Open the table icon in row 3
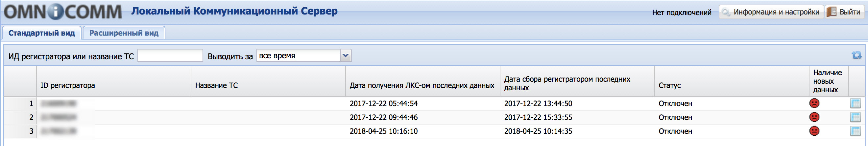 point(855,131)
